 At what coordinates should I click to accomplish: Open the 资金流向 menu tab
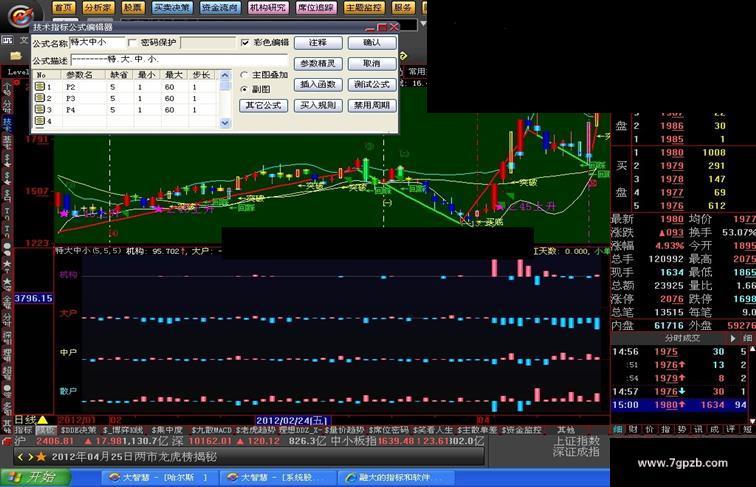pos(220,8)
